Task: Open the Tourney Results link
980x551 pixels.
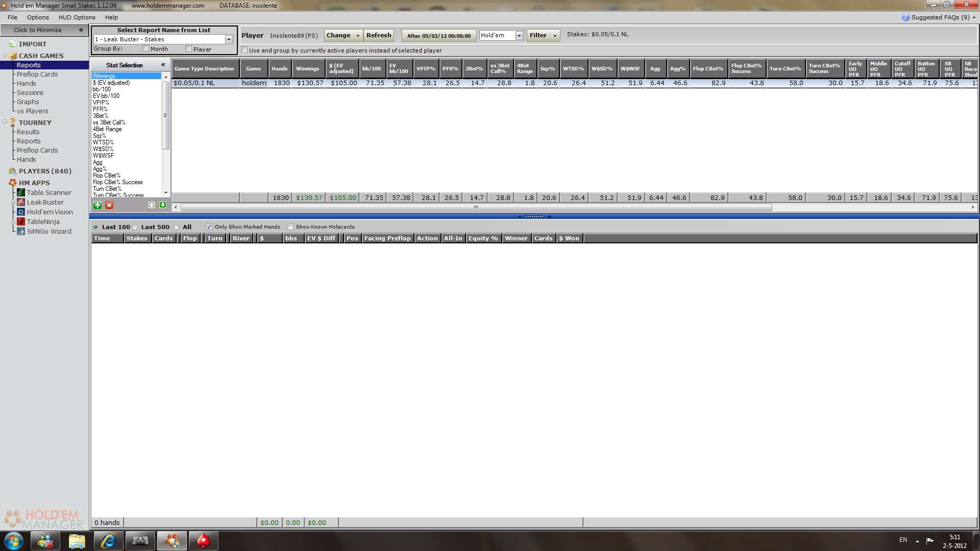Action: click(x=28, y=132)
